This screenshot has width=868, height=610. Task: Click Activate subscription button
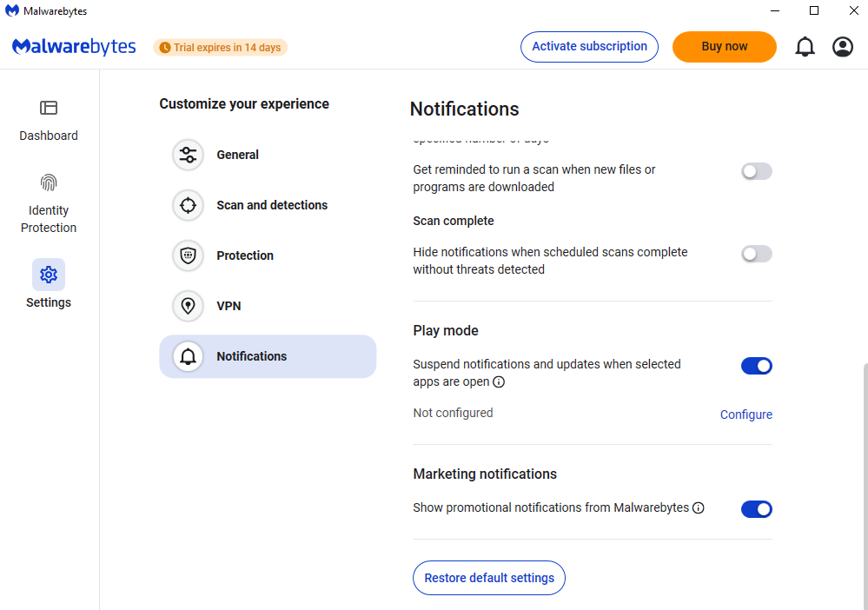[x=590, y=47]
